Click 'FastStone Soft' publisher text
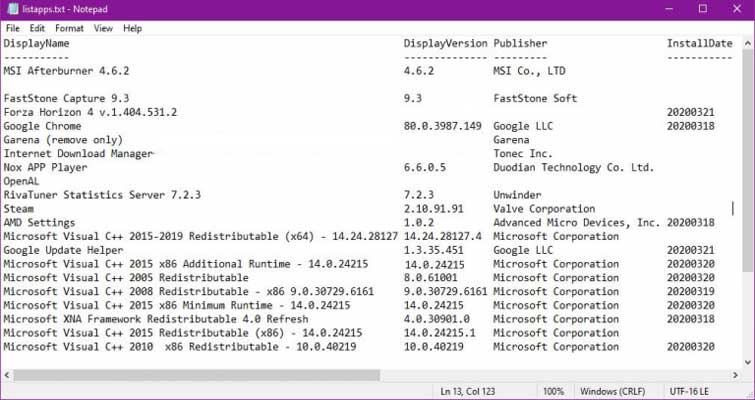 [x=535, y=99]
